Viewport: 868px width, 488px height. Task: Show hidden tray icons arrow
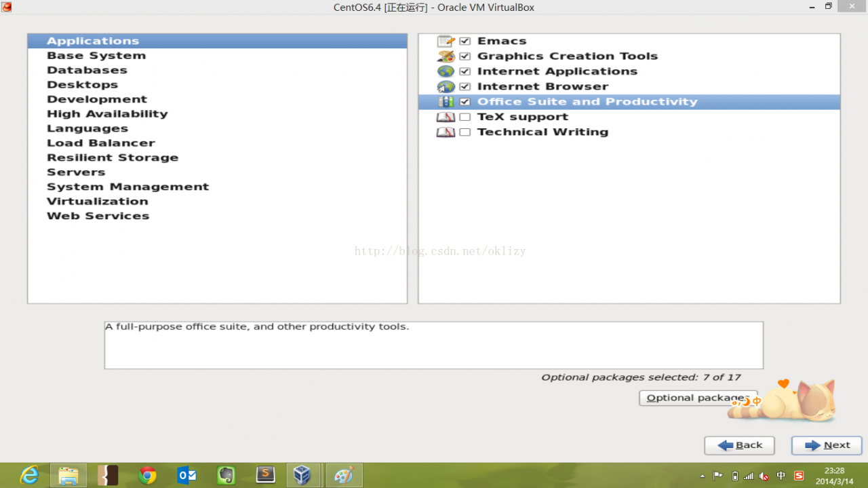point(702,476)
